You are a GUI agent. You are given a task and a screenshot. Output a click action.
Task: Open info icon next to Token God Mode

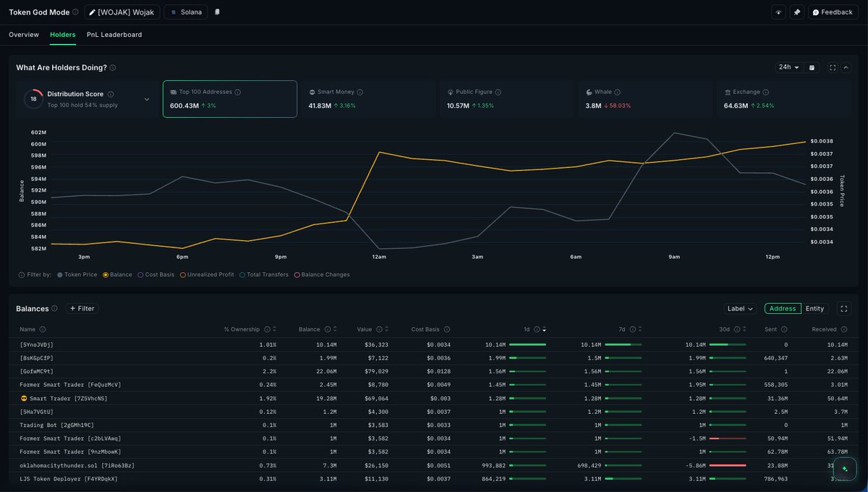(x=76, y=12)
